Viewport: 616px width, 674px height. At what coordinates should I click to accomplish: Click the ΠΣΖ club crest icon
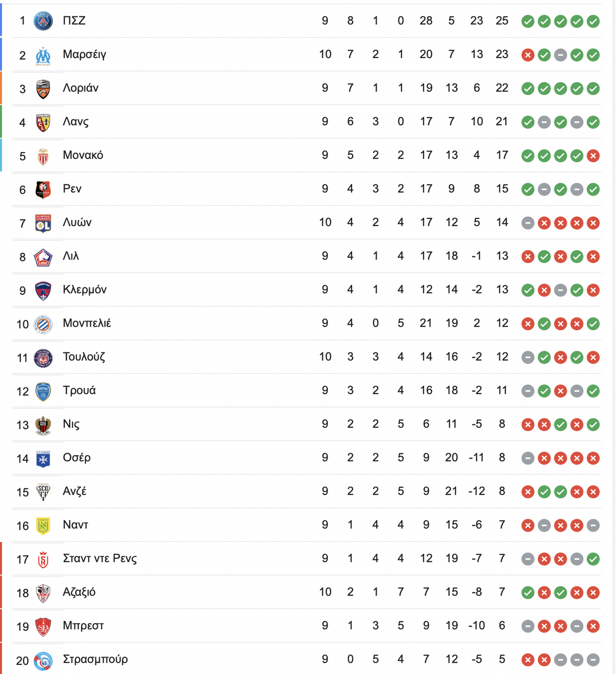tap(43, 21)
